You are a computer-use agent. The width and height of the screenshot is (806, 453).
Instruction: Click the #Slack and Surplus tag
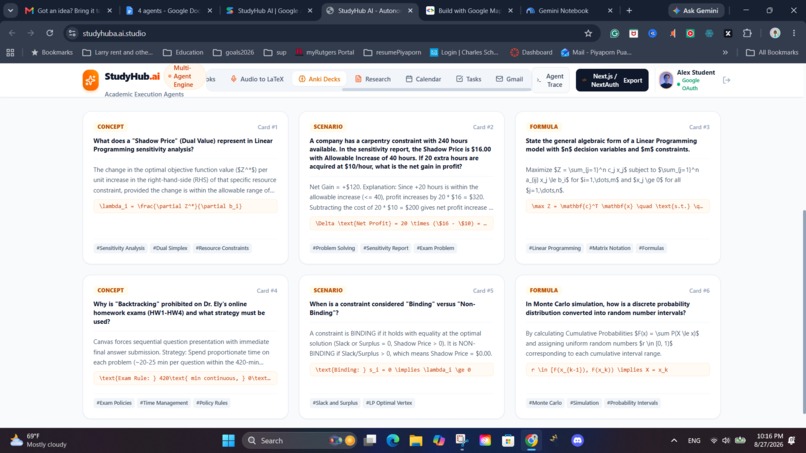[x=335, y=403]
